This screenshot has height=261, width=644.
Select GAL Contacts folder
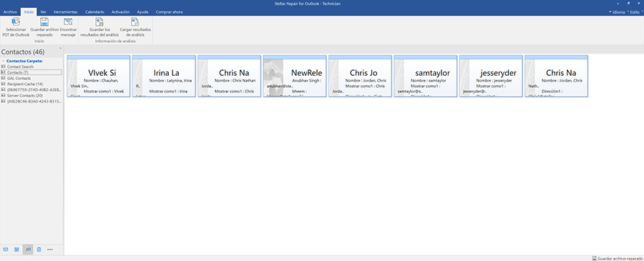pos(19,78)
